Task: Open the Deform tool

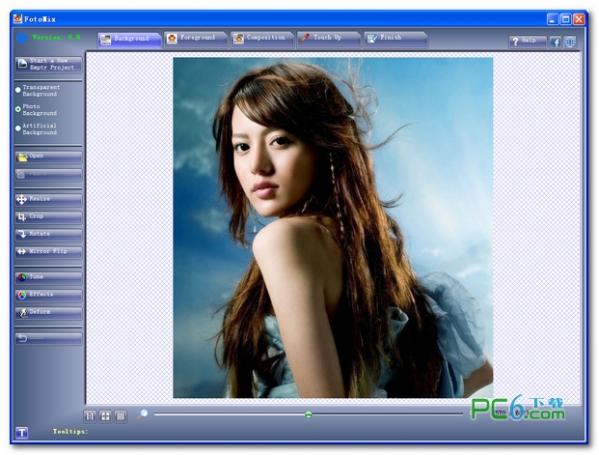Action: [x=49, y=313]
